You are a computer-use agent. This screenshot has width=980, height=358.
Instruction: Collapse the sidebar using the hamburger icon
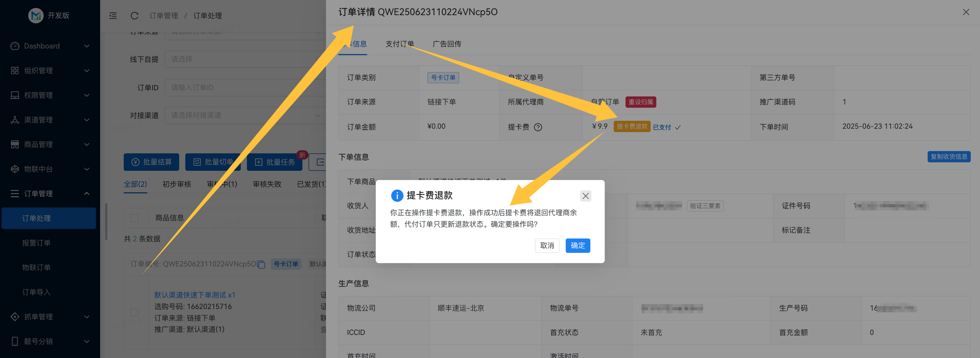[113, 16]
